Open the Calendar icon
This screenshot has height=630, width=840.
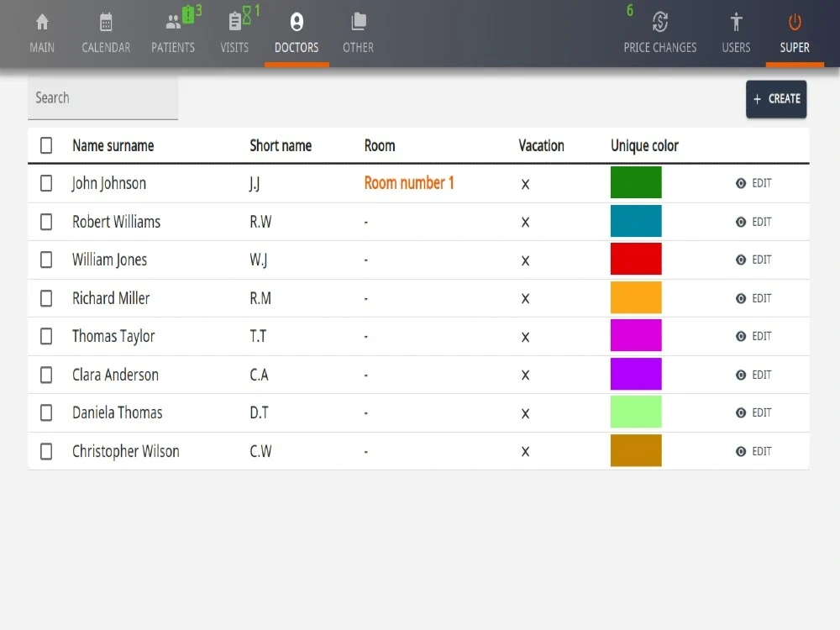[x=106, y=22]
